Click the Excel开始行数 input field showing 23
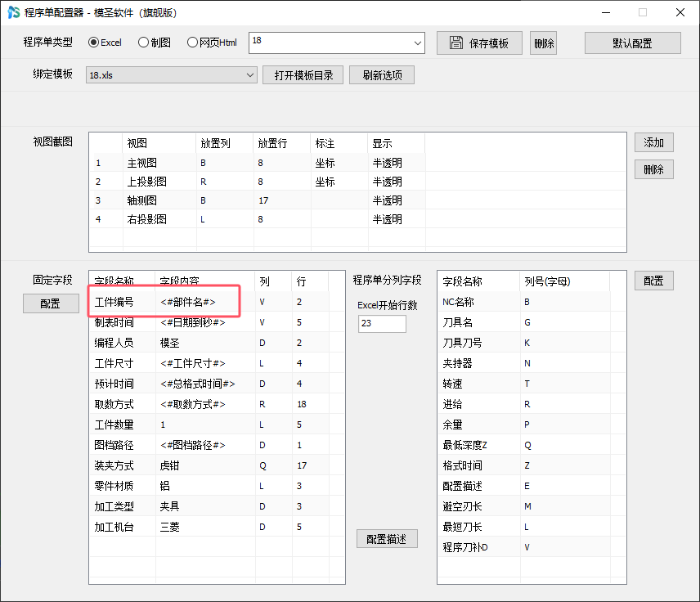700x602 pixels. coord(382,323)
